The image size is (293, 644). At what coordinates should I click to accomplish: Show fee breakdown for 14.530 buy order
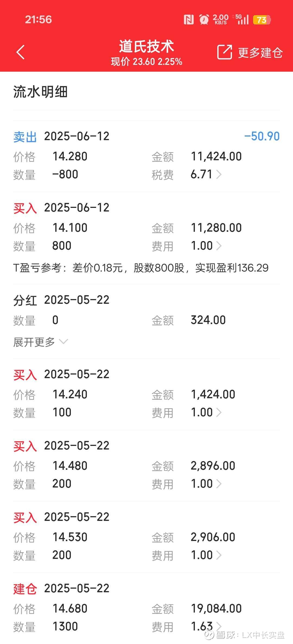click(219, 555)
